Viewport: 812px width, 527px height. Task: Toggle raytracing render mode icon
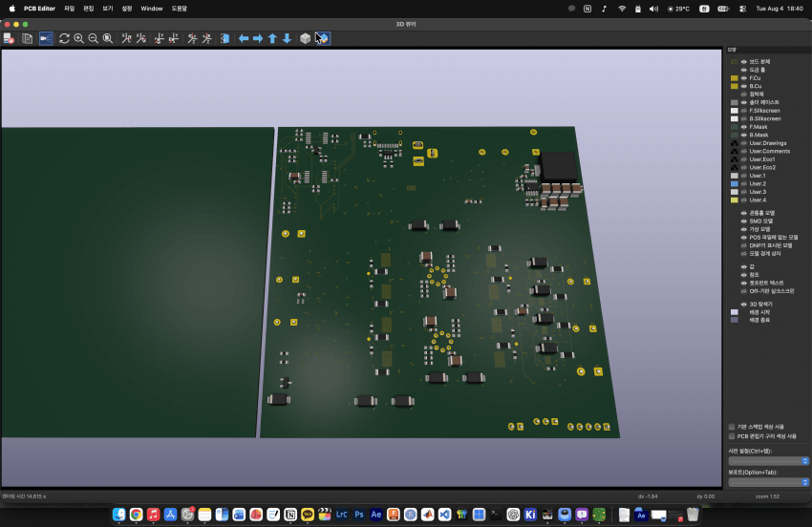point(46,38)
